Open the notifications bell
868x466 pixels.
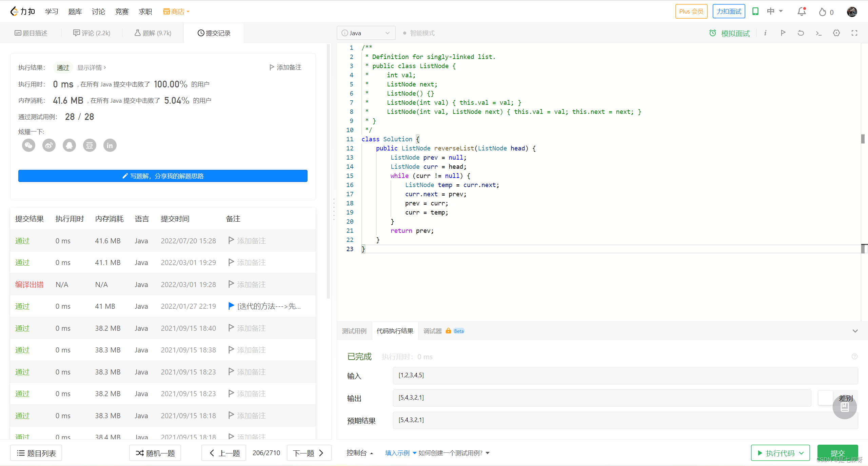click(x=802, y=12)
